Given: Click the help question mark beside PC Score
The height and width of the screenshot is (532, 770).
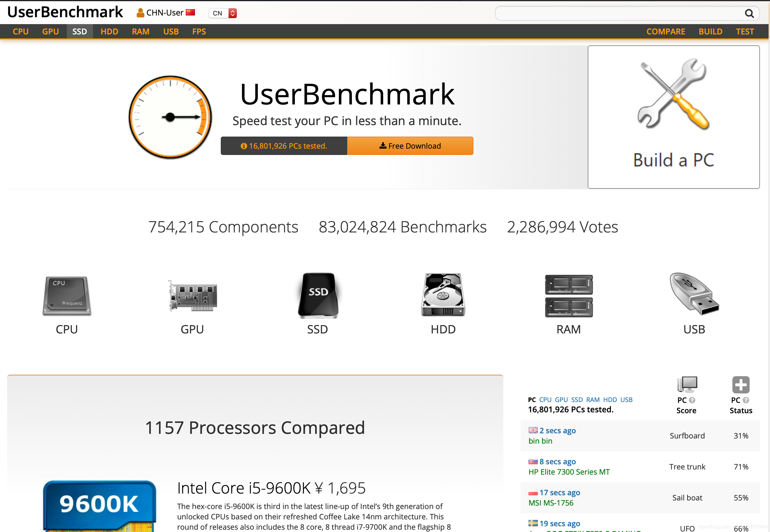Looking at the screenshot, I should 693,400.
